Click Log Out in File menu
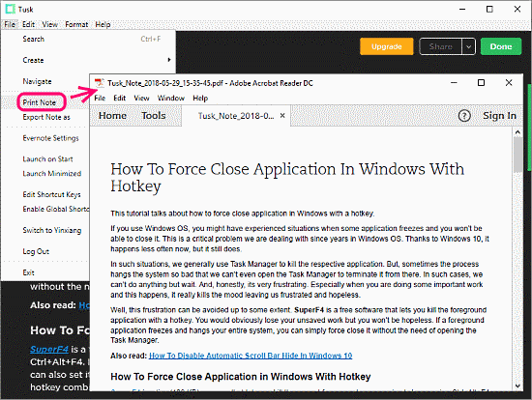Image resolution: width=532 pixels, height=400 pixels. click(x=36, y=251)
